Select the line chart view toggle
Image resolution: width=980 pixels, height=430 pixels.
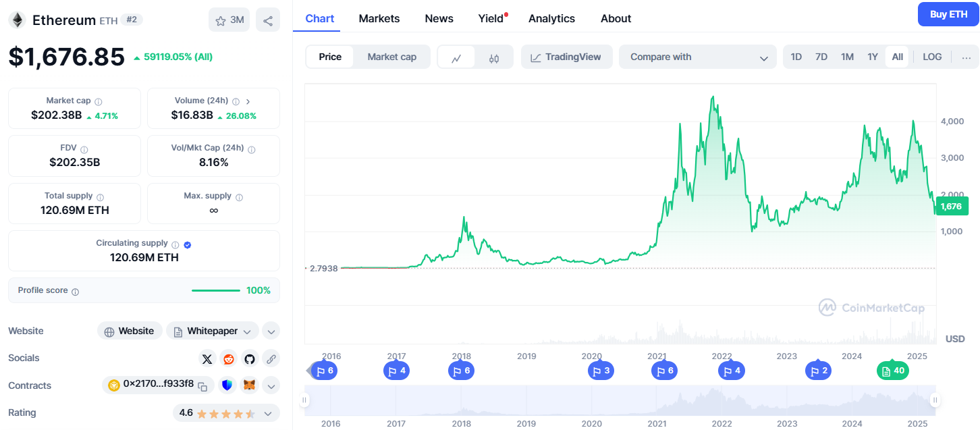(x=458, y=57)
